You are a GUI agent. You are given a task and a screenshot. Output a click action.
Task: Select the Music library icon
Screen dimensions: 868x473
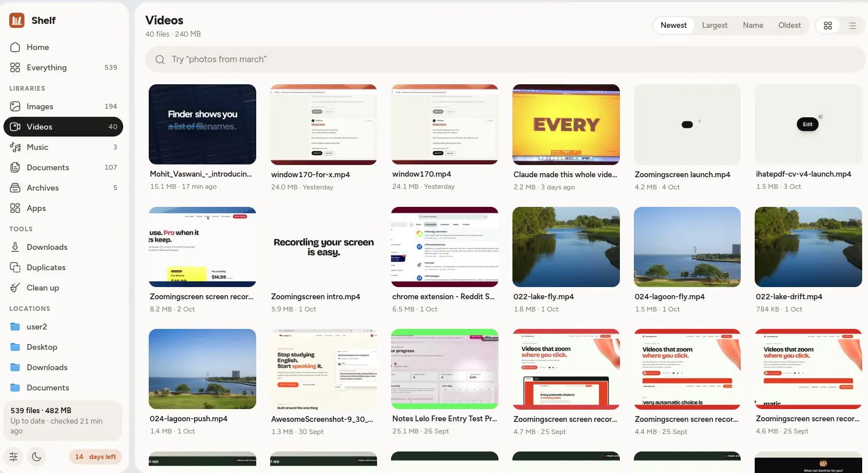[x=15, y=147]
